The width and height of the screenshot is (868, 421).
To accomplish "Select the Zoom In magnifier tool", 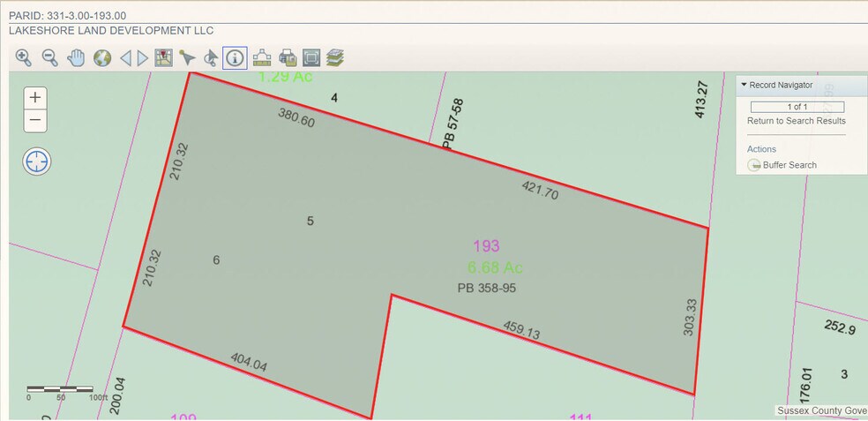I will pos(24,58).
